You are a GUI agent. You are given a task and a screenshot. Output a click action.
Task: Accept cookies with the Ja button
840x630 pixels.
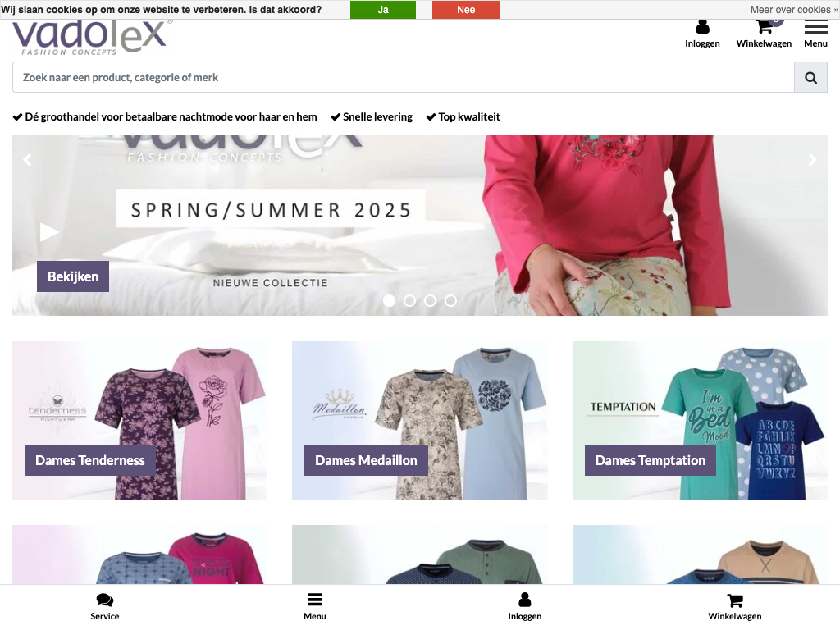383,10
